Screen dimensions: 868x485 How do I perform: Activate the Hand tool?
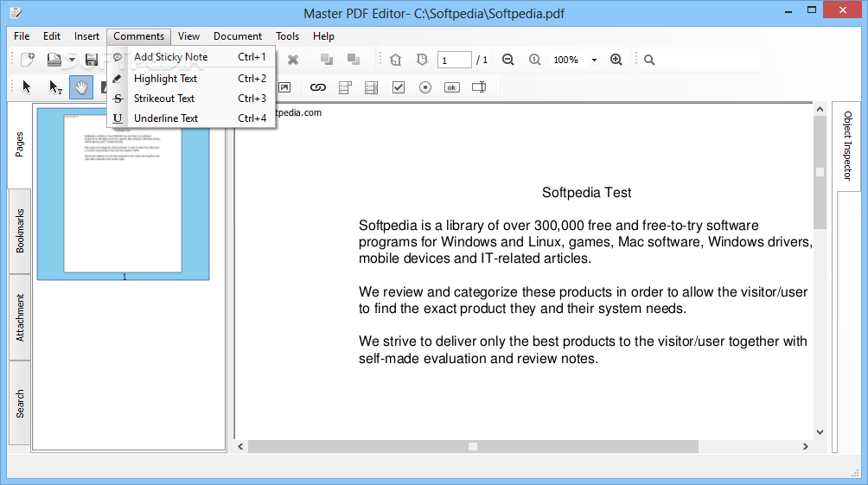pos(81,87)
